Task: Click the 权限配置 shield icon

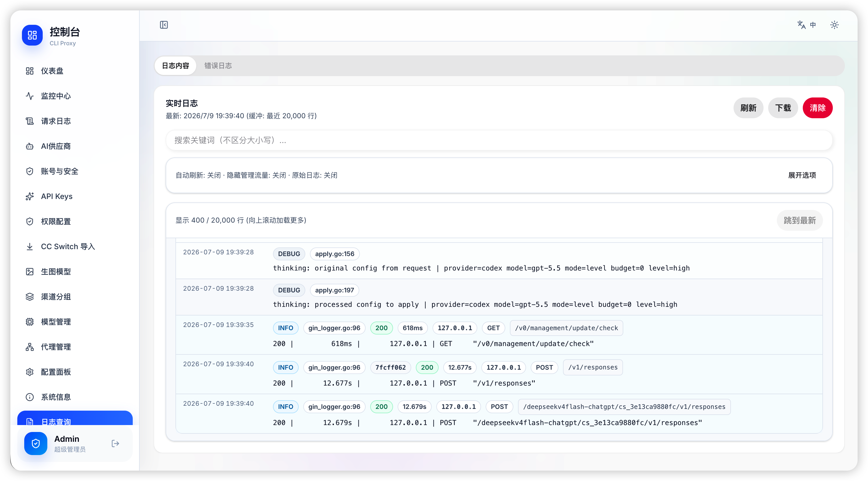Action: tap(30, 222)
